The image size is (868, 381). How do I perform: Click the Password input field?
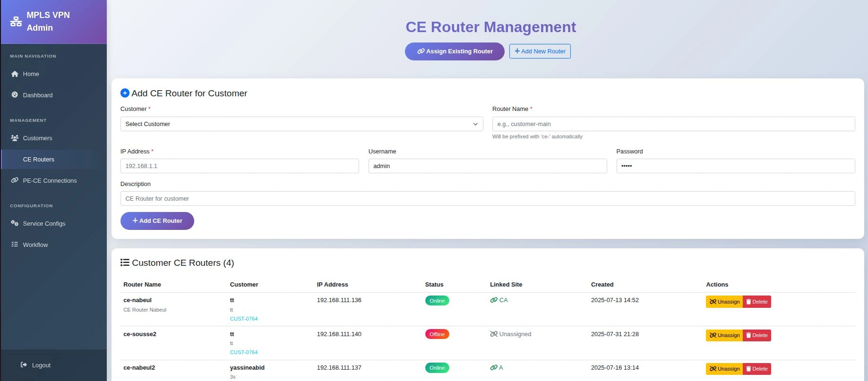tap(736, 166)
